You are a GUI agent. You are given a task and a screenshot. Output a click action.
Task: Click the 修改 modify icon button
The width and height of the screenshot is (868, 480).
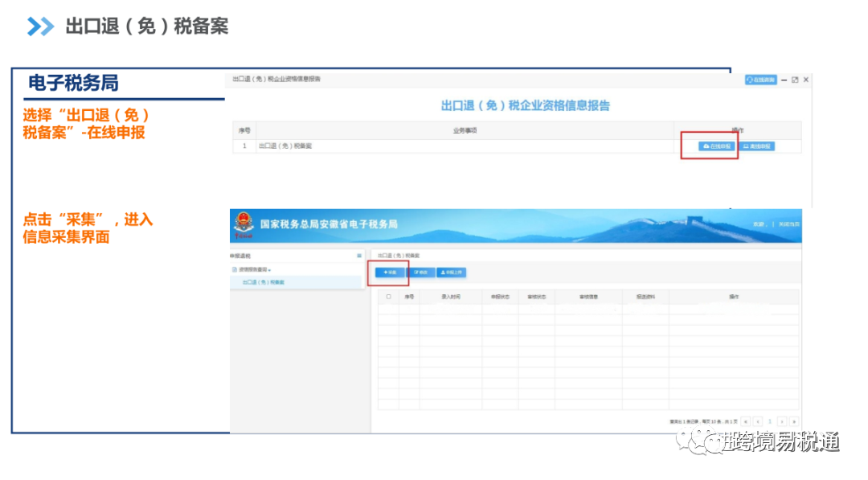coord(416,273)
